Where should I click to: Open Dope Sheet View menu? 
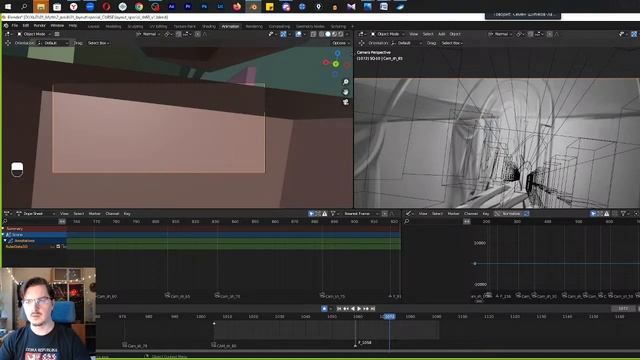tap(64, 213)
